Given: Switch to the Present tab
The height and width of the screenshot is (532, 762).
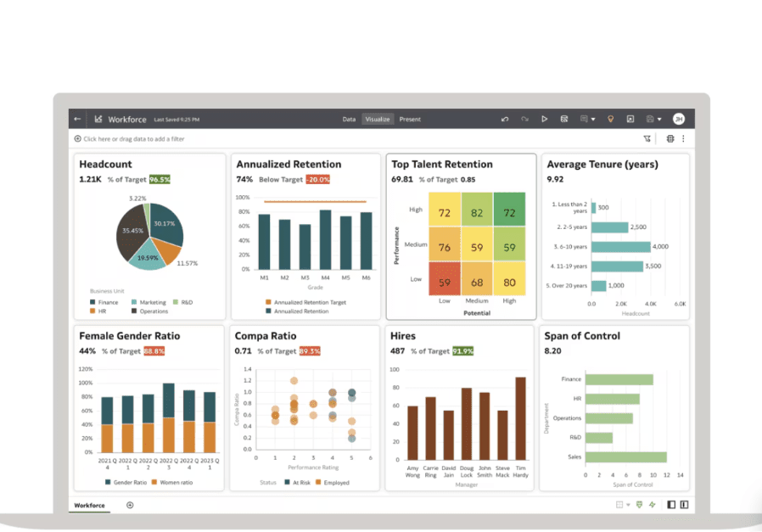Looking at the screenshot, I should point(410,120).
